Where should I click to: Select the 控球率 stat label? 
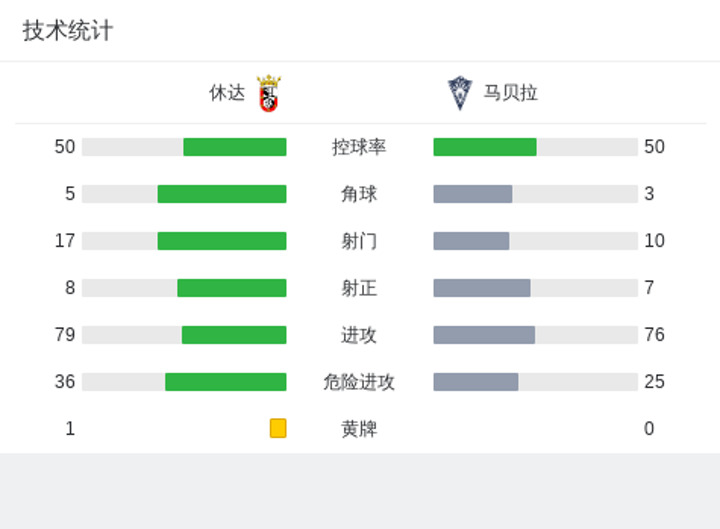[359, 147]
